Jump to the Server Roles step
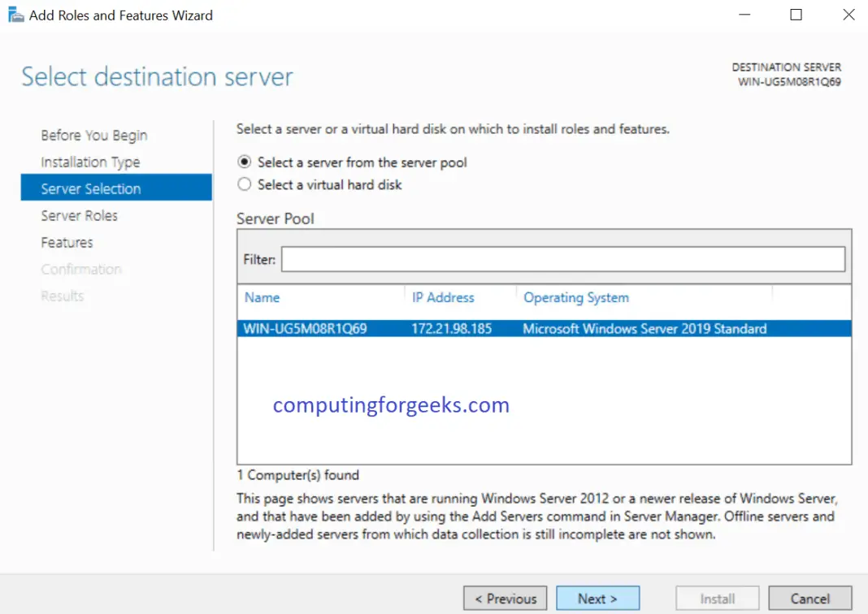The width and height of the screenshot is (868, 614). [x=79, y=215]
